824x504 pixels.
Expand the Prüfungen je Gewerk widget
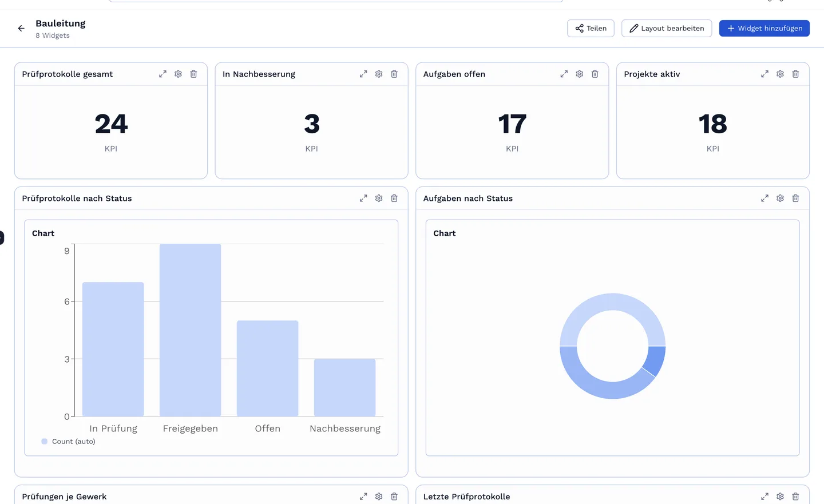click(x=363, y=497)
